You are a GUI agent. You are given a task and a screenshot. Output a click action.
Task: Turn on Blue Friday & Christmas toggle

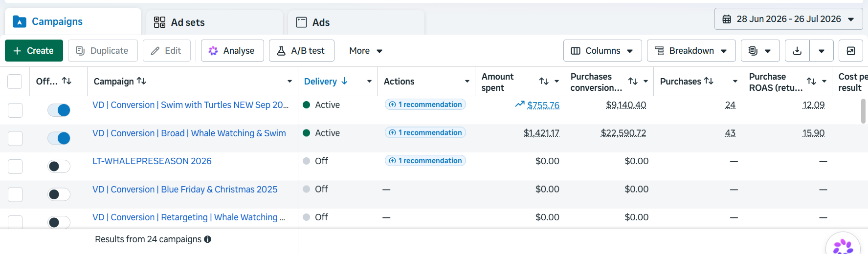[59, 195]
